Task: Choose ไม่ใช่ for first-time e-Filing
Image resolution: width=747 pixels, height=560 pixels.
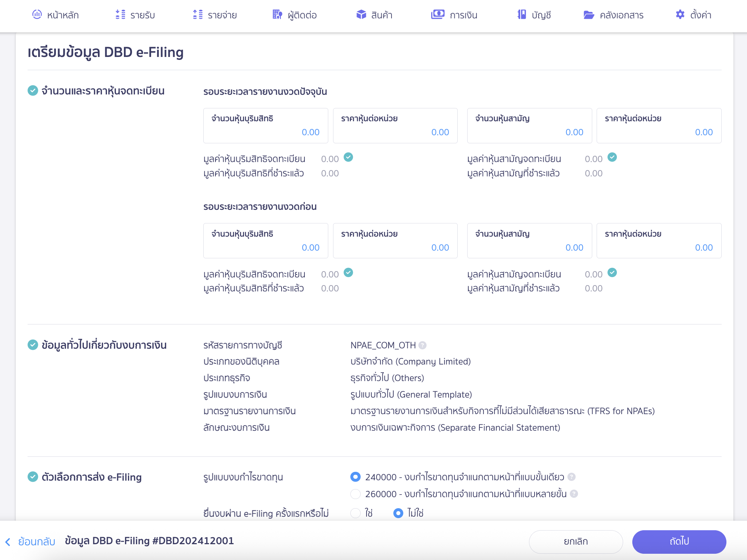Action: [x=398, y=513]
